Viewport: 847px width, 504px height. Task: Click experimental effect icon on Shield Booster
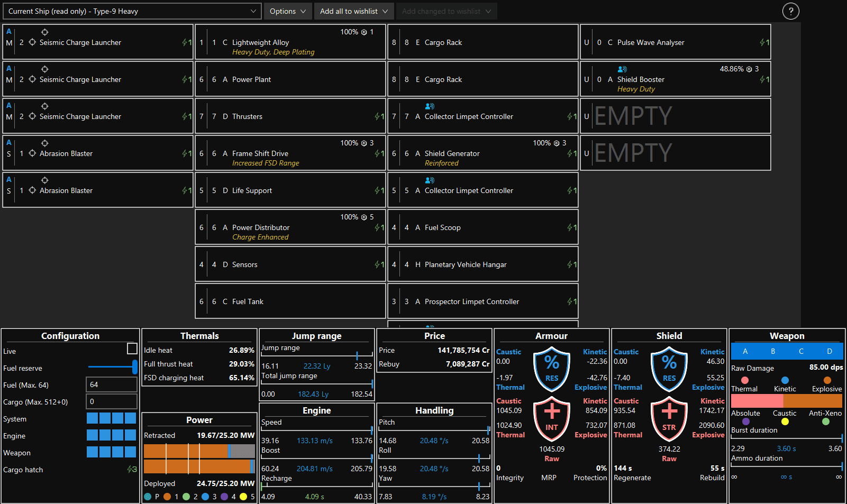622,69
